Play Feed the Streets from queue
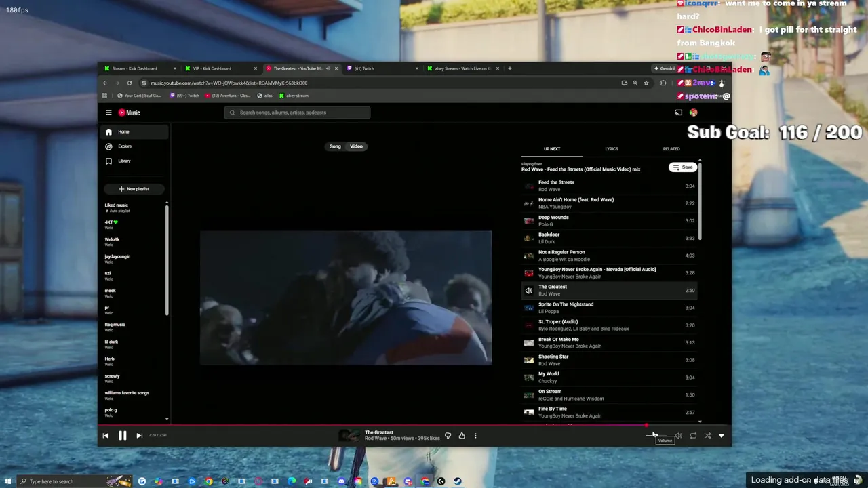Image resolution: width=868 pixels, height=488 pixels. click(x=609, y=186)
